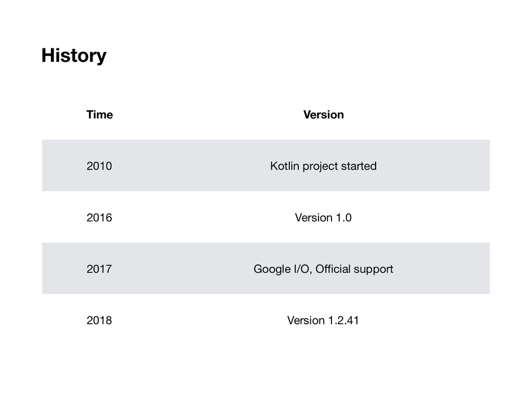Click the 2010 year cell
The image size is (532, 399).
[x=99, y=166]
